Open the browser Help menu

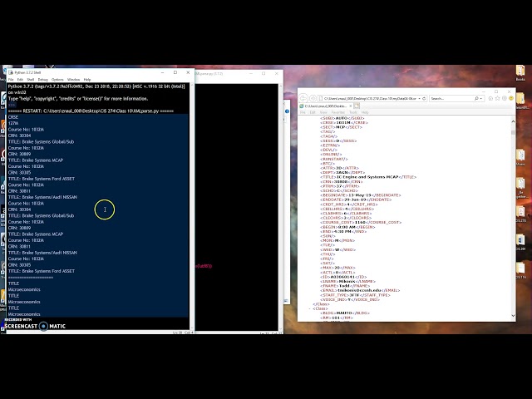[x=365, y=112]
